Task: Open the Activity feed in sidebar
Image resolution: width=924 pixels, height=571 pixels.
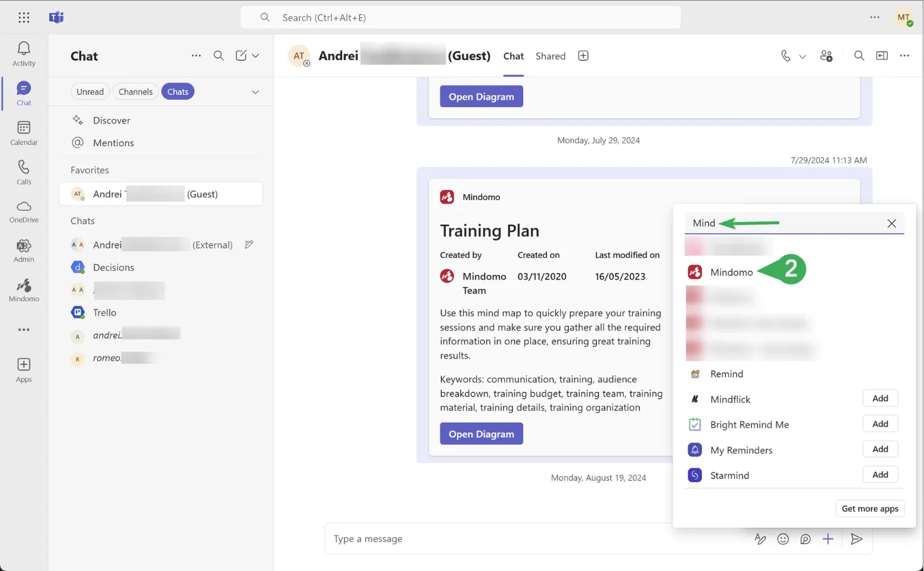Action: coord(23,53)
